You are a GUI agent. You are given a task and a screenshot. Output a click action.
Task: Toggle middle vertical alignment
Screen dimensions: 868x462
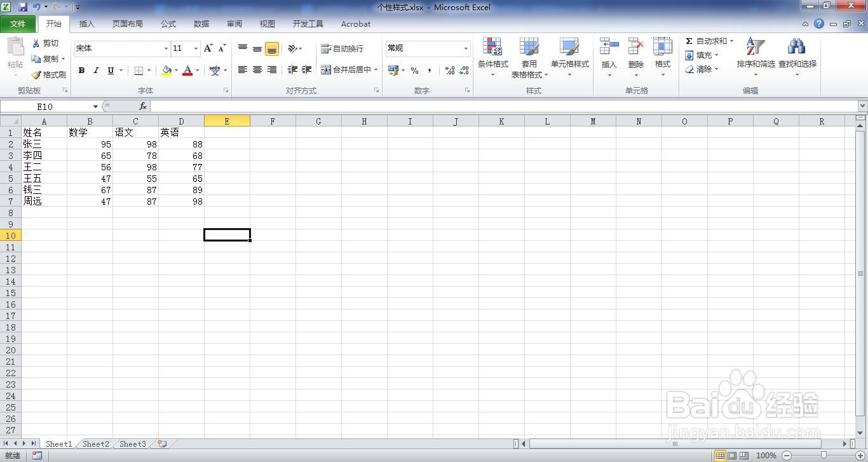pyautogui.click(x=257, y=48)
